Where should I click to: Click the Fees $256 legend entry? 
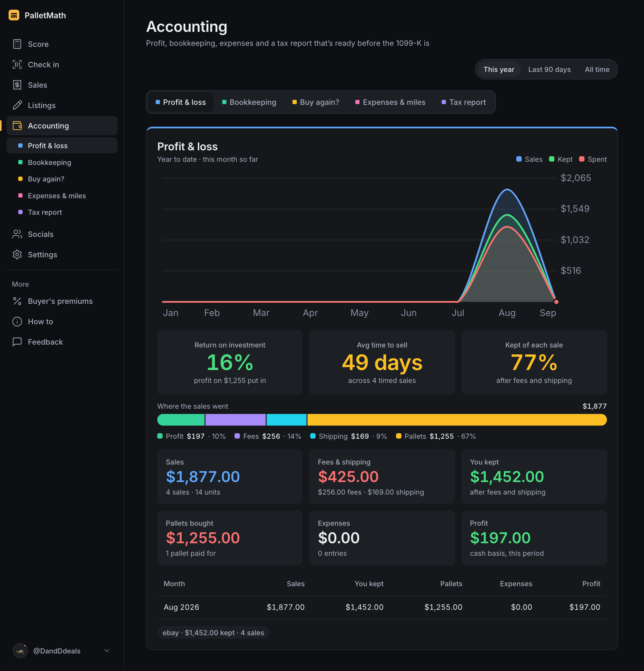click(x=268, y=436)
